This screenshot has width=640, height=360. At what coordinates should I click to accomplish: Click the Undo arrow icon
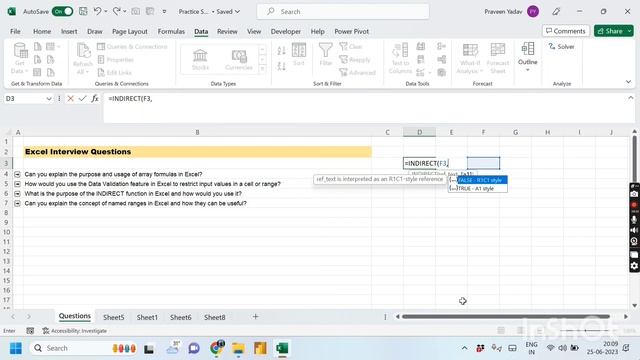point(97,11)
